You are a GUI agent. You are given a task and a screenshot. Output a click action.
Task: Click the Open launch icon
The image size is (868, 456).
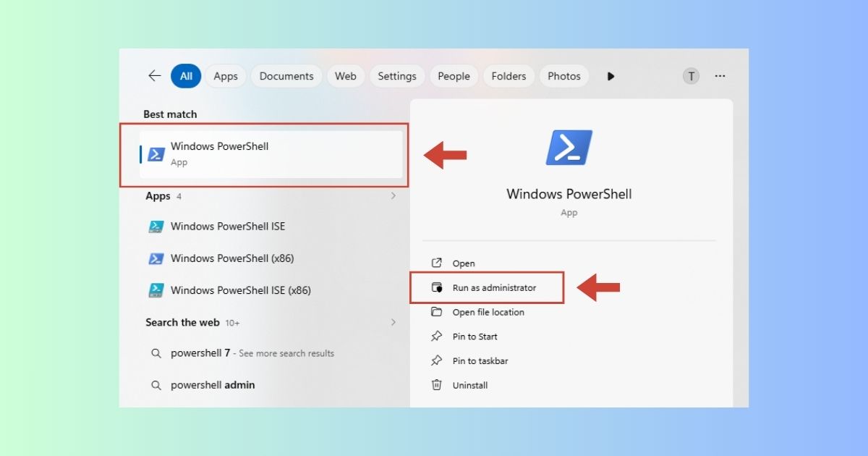(437, 263)
